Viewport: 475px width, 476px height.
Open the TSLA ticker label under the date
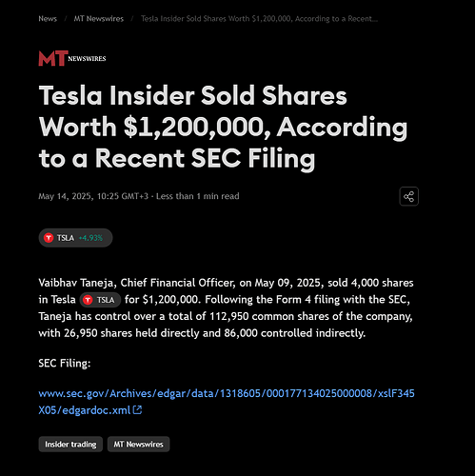tap(66, 238)
